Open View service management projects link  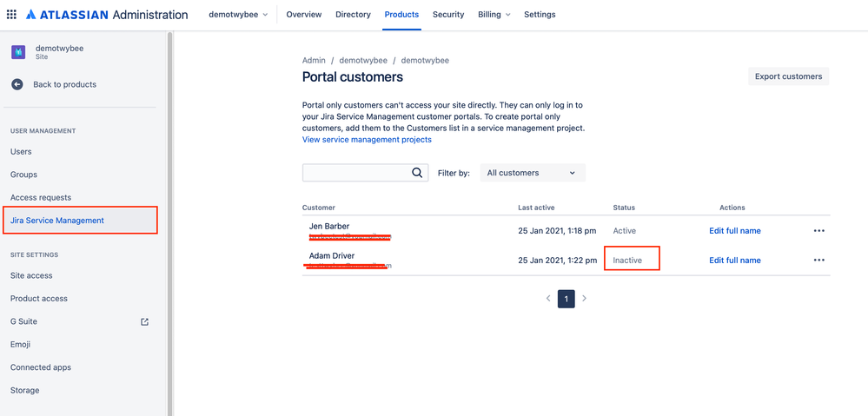[367, 140]
